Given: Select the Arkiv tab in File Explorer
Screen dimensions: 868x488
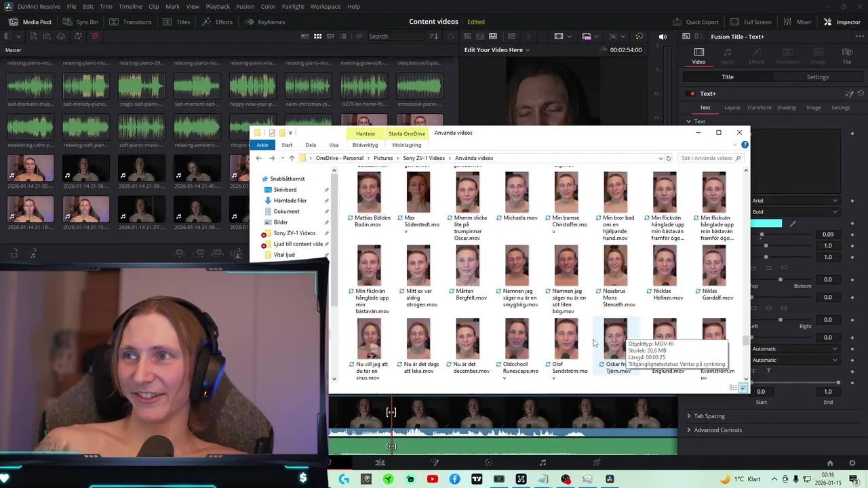Looking at the screenshot, I should (262, 145).
